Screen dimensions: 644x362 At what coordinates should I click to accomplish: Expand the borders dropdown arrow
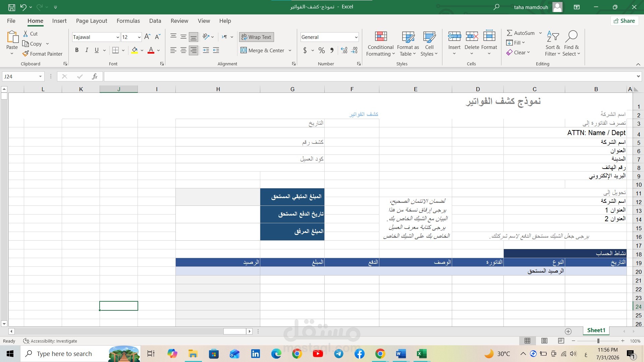123,51
